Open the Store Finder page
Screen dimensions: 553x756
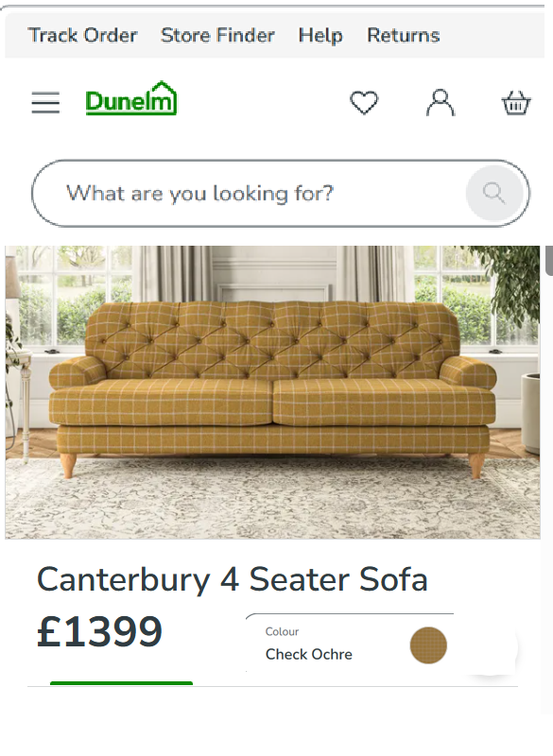[216, 35]
